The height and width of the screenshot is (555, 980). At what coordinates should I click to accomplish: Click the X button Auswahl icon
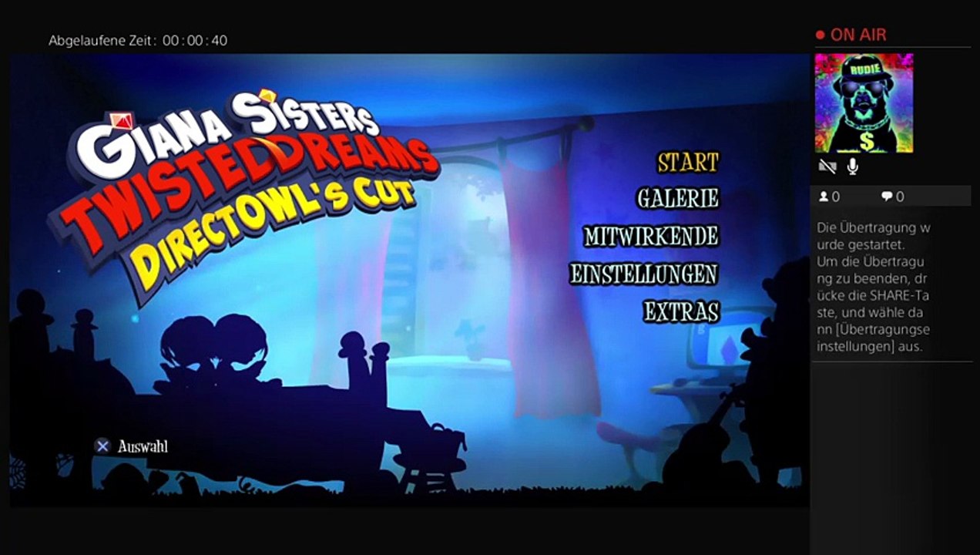click(102, 446)
